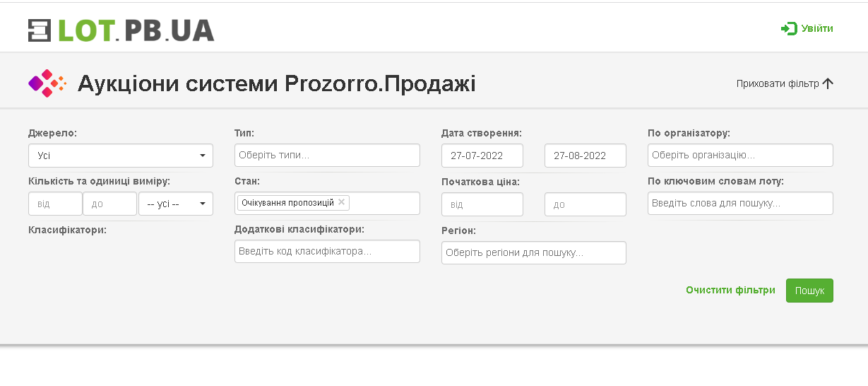Open the Регіон selection field

coord(533,252)
